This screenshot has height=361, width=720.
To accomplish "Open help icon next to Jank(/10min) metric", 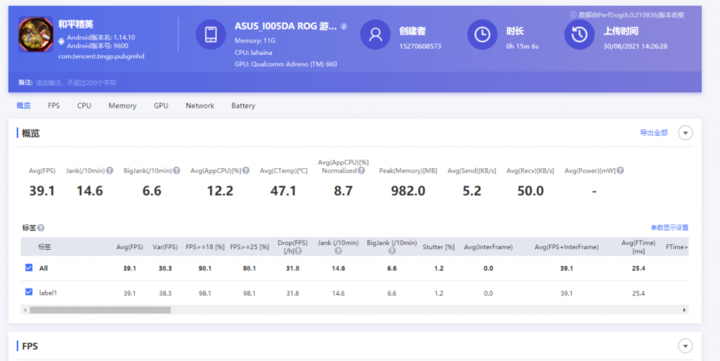I will (x=110, y=170).
